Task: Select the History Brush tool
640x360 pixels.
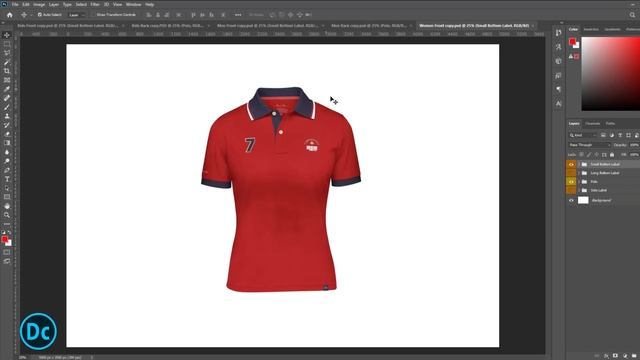Action: 7,125
